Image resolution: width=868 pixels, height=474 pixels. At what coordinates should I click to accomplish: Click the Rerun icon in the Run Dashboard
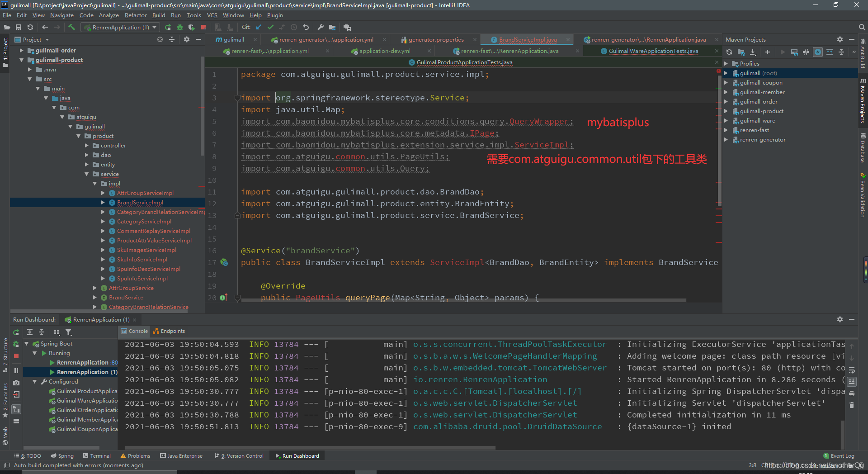16,332
